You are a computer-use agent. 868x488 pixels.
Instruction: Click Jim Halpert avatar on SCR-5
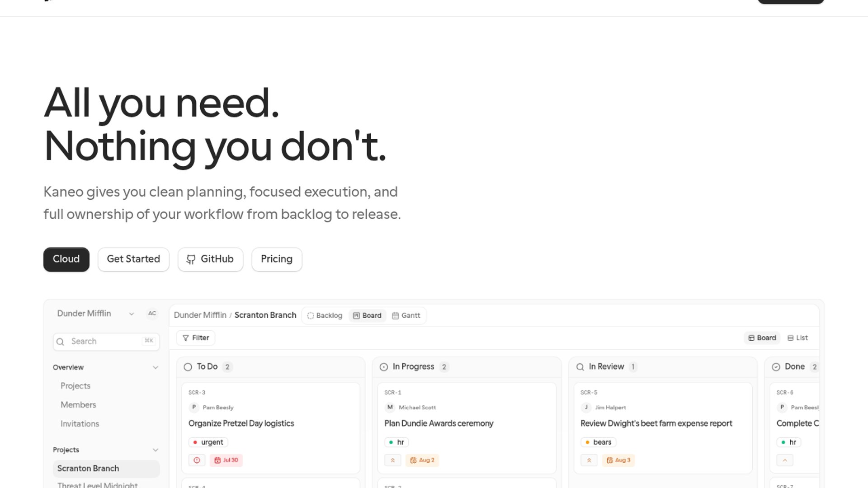tap(586, 407)
